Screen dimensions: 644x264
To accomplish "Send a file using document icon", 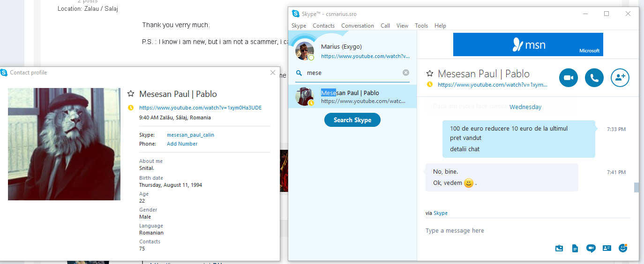I will pyautogui.click(x=575, y=249).
